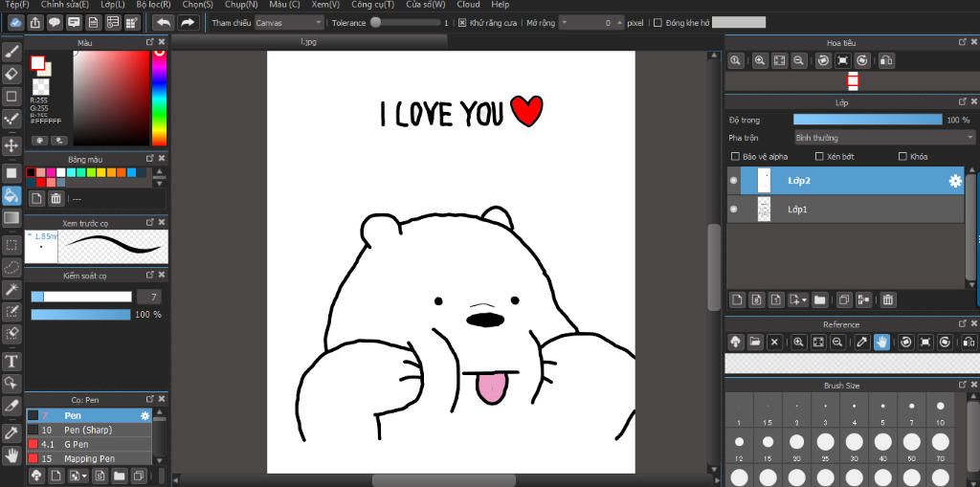Viewport: 980px width, 487px height.
Task: Add a new layer in Lớp panel
Action: (738, 300)
